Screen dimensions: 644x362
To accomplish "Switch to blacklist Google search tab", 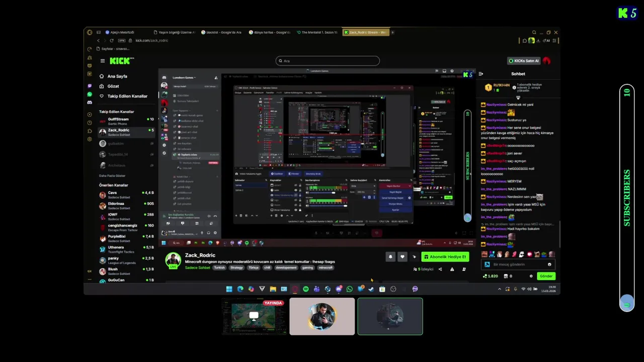I will click(x=221, y=32).
